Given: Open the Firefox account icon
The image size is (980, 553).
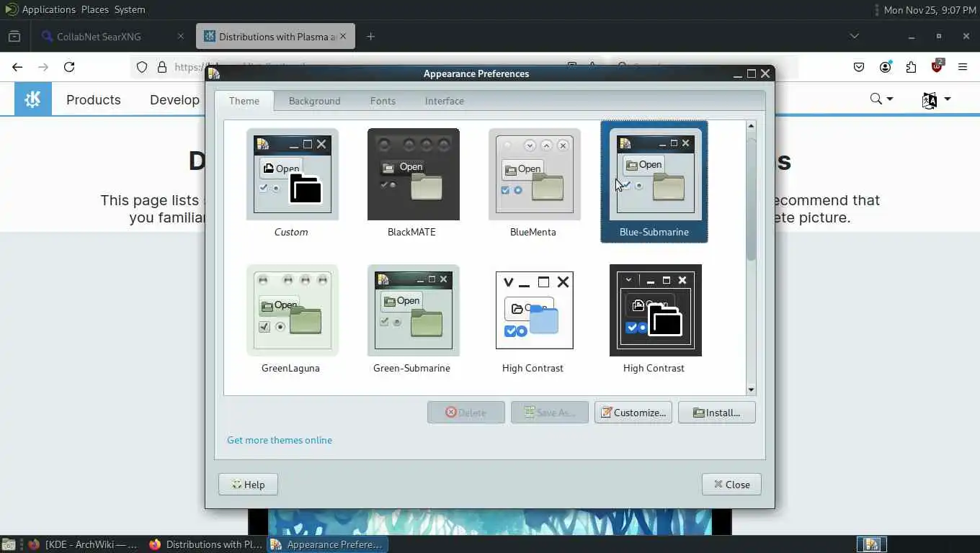Looking at the screenshot, I should 885,67.
